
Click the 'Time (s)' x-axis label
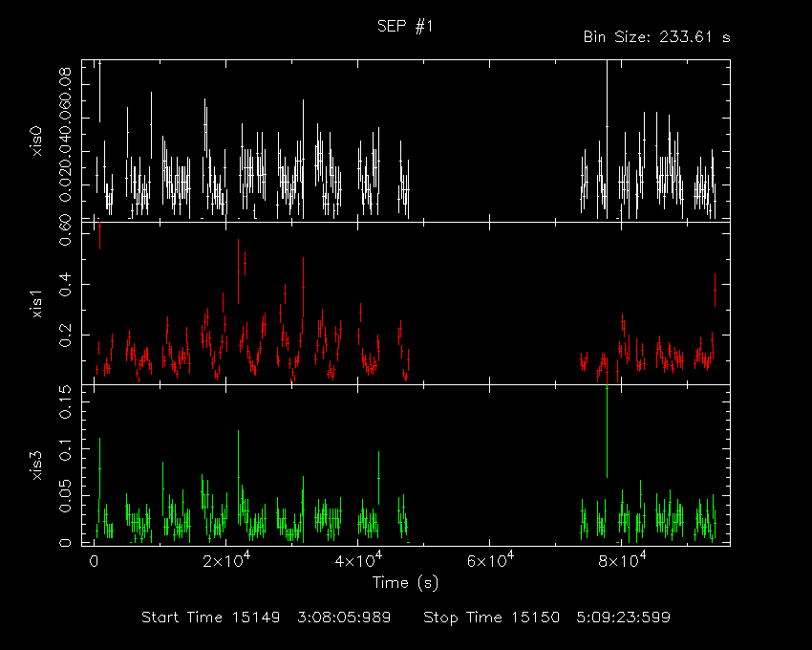click(405, 583)
